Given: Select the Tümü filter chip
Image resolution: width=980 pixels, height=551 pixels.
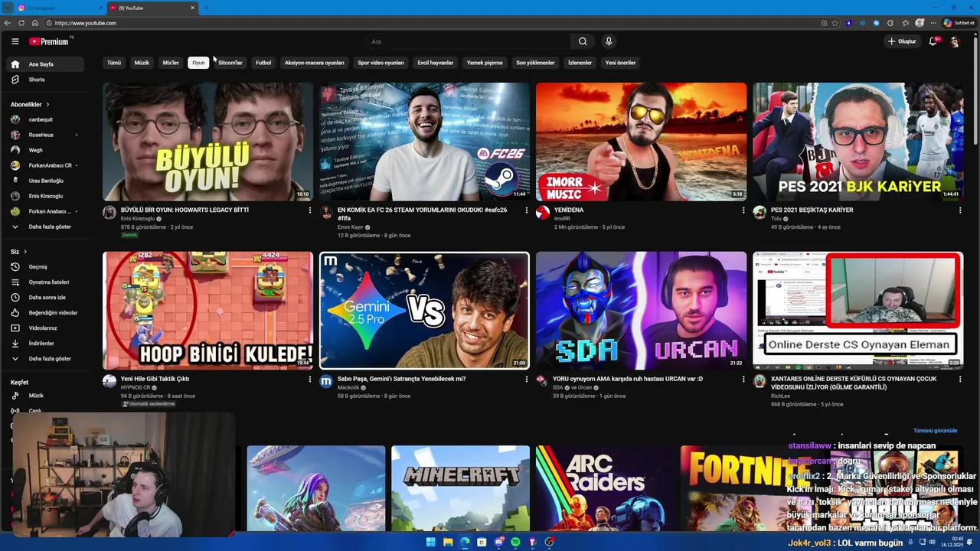Looking at the screenshot, I should (114, 63).
